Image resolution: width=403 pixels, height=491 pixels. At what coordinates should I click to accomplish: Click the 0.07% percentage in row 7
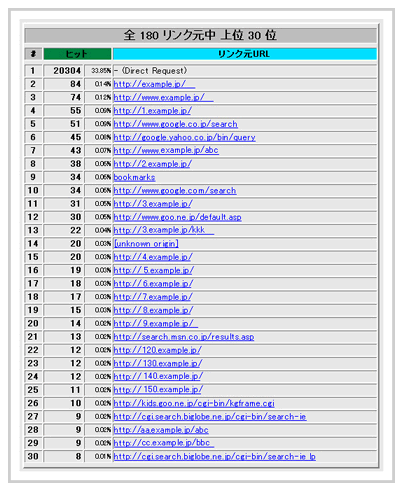pos(103,151)
